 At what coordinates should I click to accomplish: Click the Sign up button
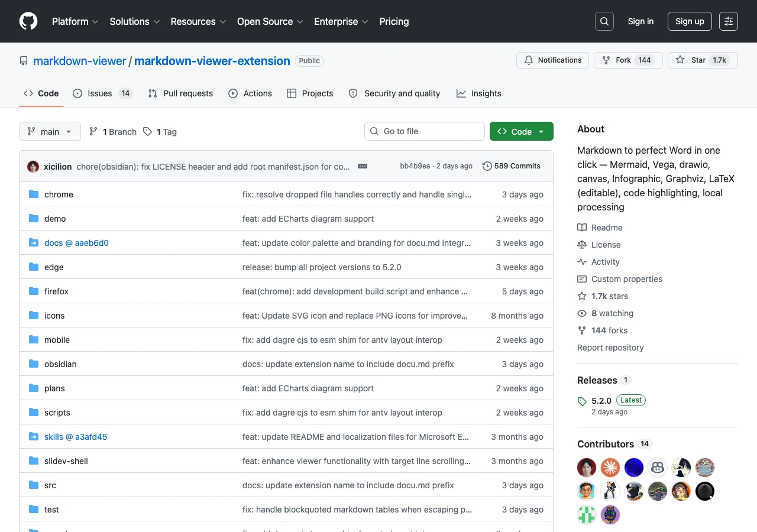690,21
